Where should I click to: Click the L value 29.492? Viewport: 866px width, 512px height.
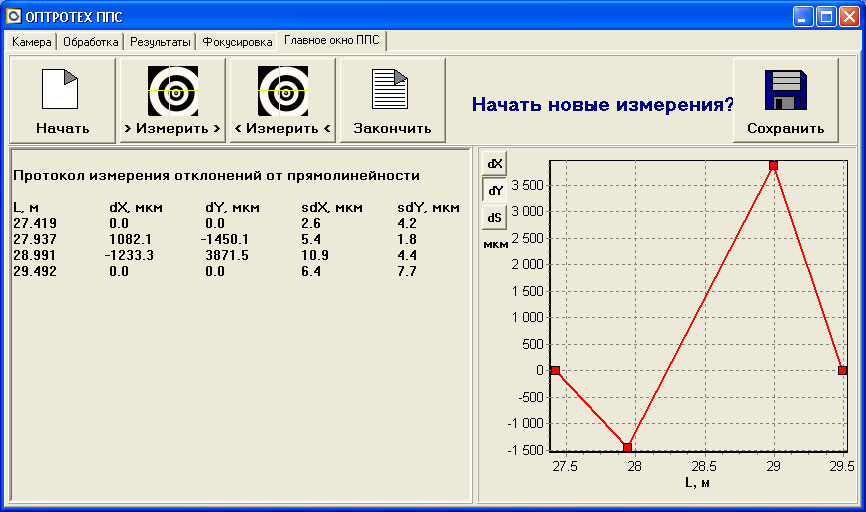(x=35, y=271)
